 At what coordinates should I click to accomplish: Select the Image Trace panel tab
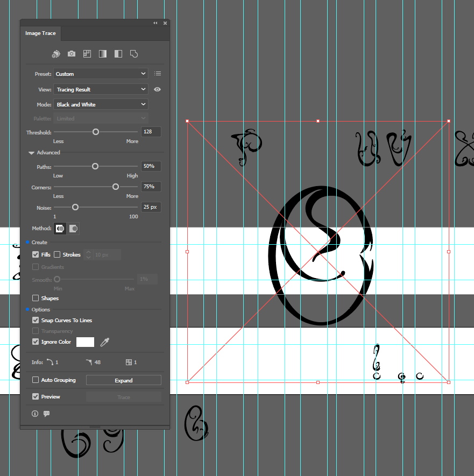pyautogui.click(x=40, y=33)
